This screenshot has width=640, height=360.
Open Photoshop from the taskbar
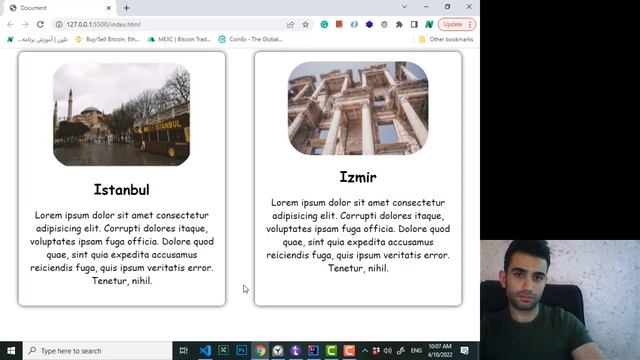[242, 351]
